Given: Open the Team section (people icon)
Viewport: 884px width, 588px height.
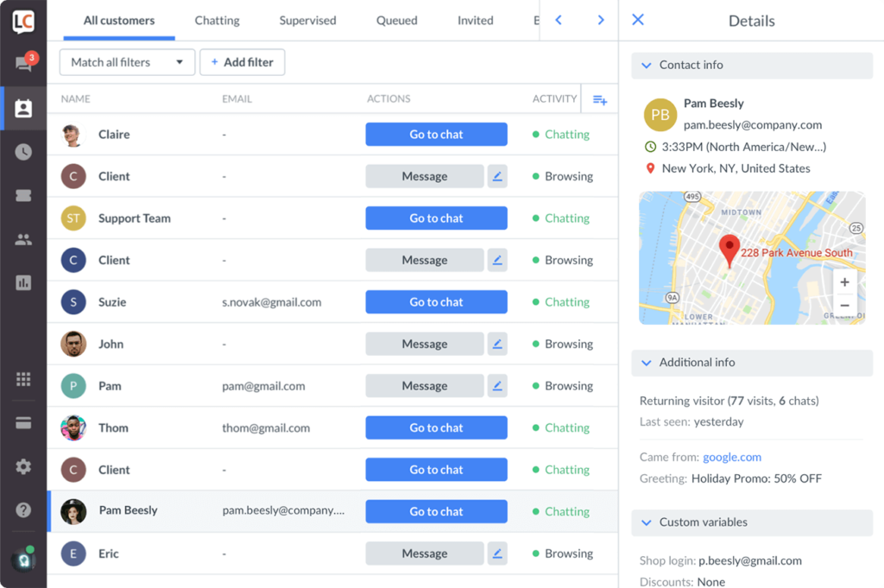Looking at the screenshot, I should [x=22, y=238].
